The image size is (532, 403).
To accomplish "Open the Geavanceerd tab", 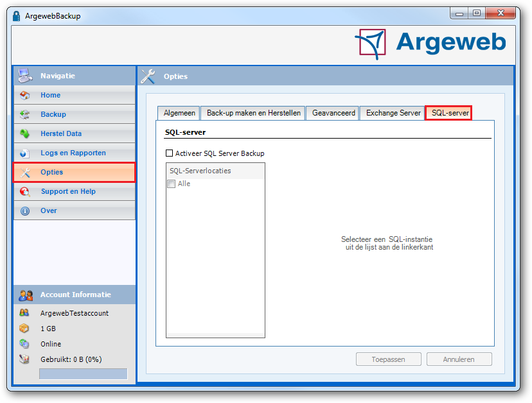I will pyautogui.click(x=333, y=113).
